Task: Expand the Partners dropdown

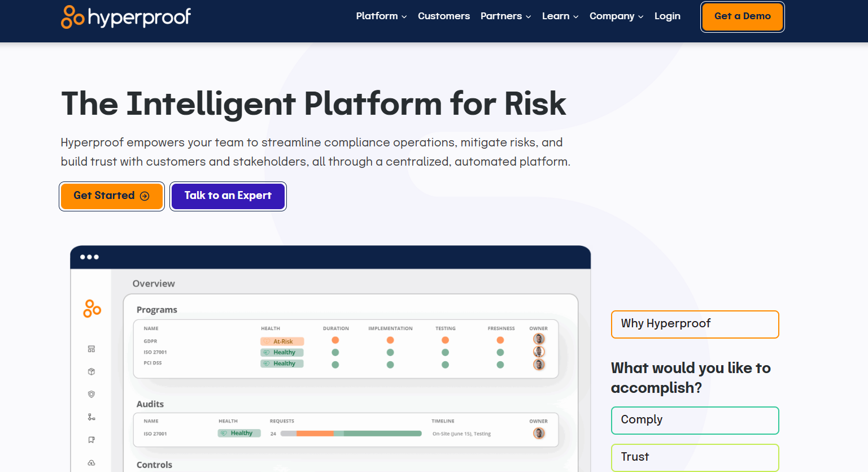Action: (x=505, y=16)
